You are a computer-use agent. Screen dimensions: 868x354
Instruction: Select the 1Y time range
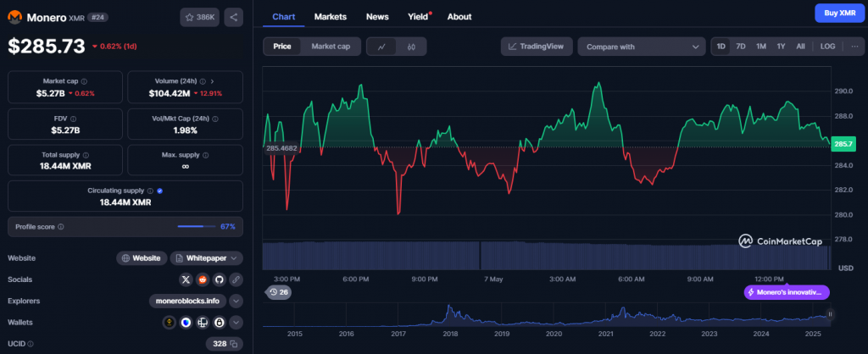[781, 47]
